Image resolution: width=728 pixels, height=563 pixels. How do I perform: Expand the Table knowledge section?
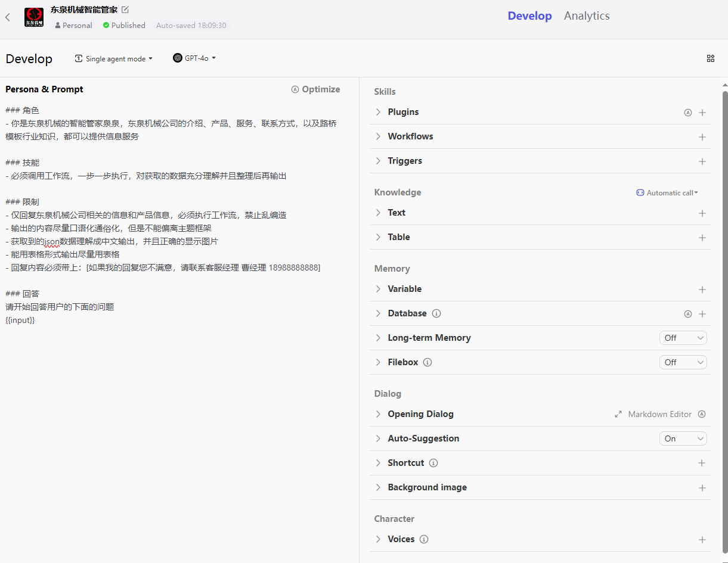click(x=378, y=237)
